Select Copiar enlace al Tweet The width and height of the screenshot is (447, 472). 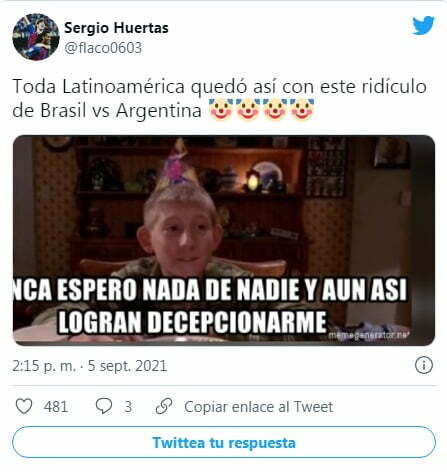click(x=259, y=407)
